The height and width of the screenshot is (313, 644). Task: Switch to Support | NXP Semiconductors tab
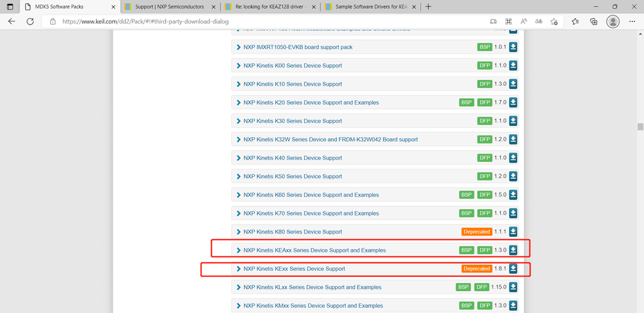(x=170, y=6)
